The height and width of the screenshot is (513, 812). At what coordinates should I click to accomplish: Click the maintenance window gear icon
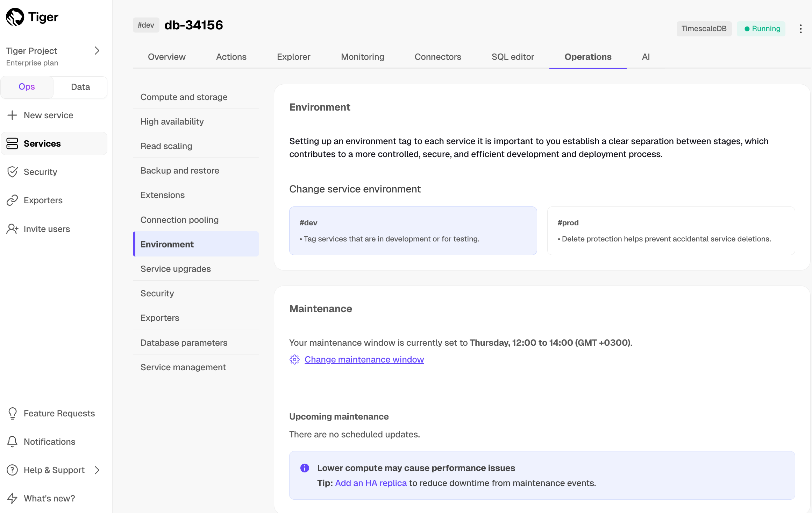click(294, 359)
